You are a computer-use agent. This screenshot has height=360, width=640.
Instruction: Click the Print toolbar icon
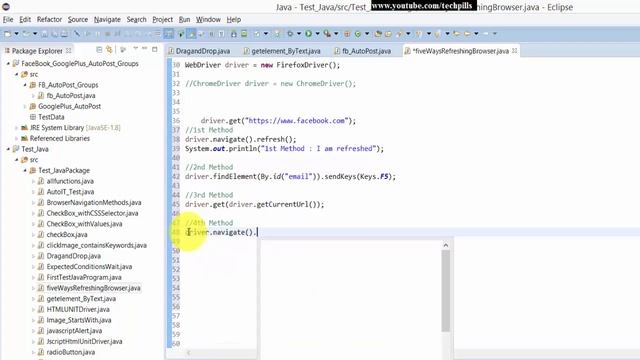click(64, 34)
